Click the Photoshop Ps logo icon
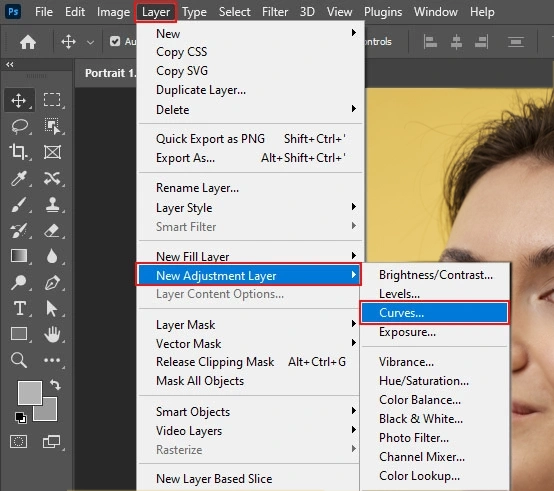554x491 pixels. pyautogui.click(x=13, y=12)
